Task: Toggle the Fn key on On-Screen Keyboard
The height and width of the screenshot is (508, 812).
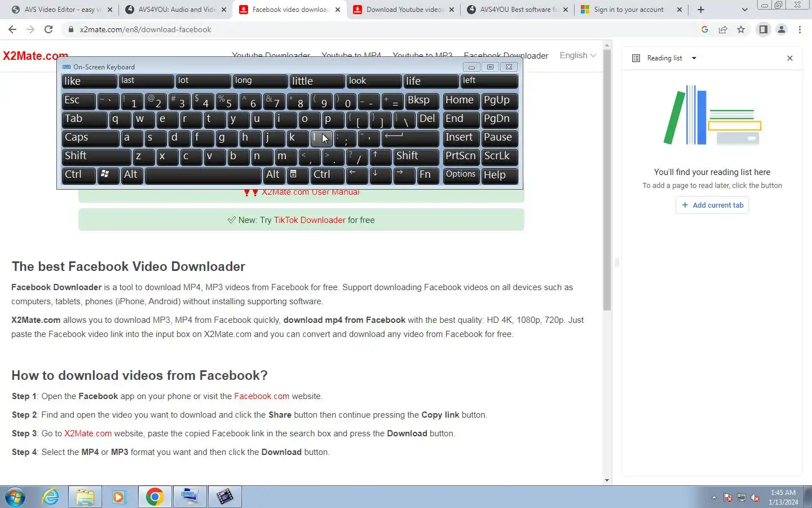Action: coord(428,176)
